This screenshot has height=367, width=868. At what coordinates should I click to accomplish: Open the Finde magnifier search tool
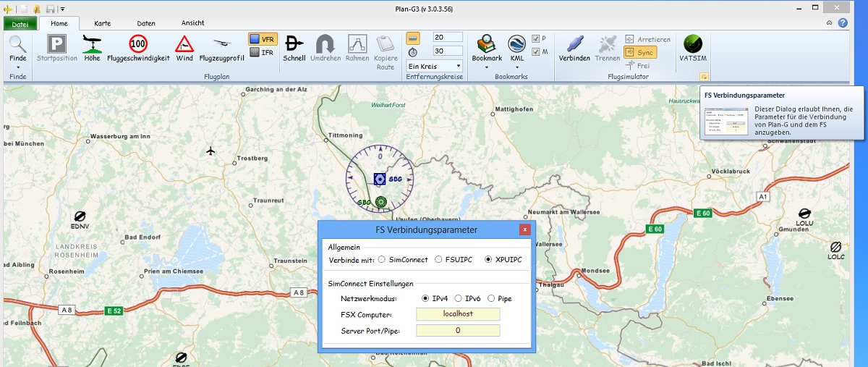(x=18, y=44)
